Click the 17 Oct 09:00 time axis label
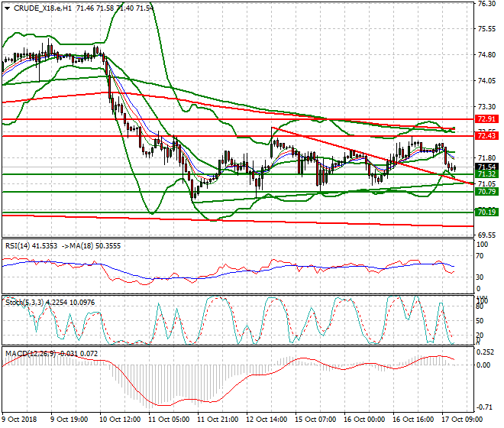The height and width of the screenshot is (428, 504). (462, 420)
